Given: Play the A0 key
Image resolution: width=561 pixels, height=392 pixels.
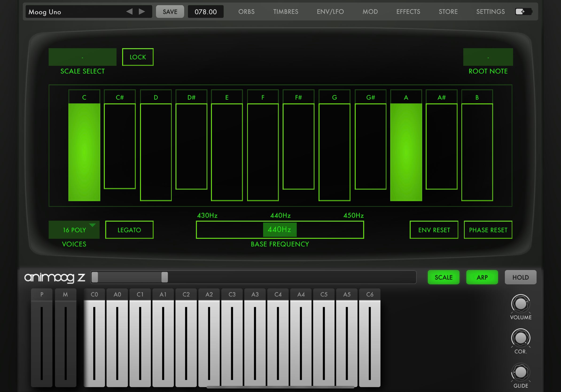Looking at the screenshot, I should [x=117, y=338].
